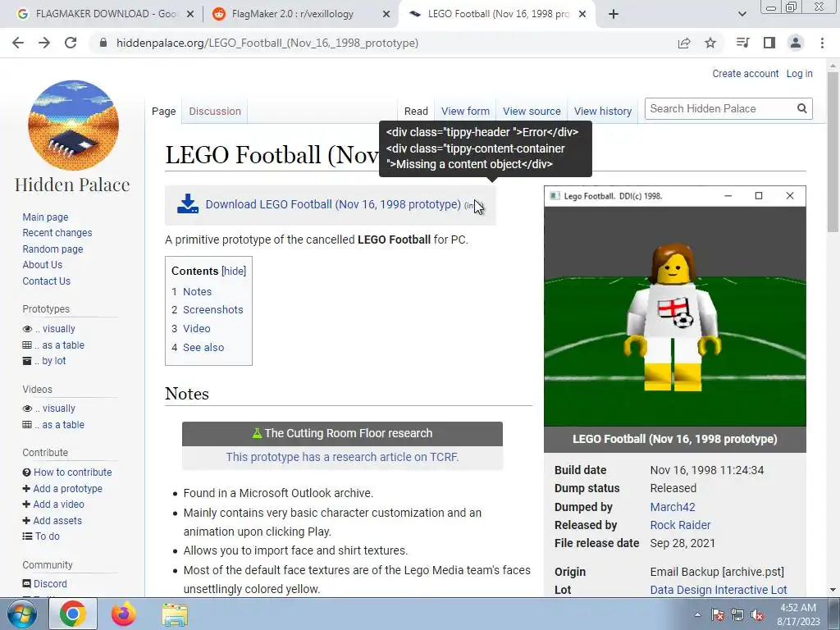
Task: Close the LEGO Football tab
Action: tap(583, 14)
